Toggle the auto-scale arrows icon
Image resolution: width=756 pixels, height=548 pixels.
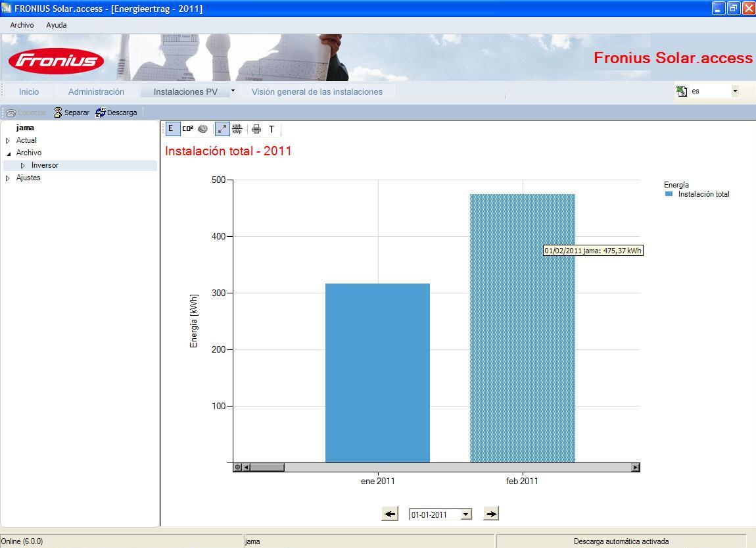coord(222,129)
